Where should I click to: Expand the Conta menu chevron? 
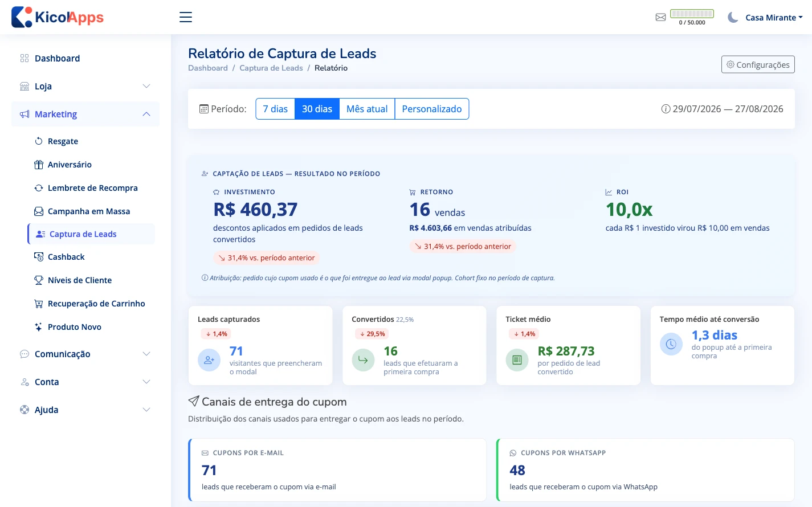click(146, 382)
